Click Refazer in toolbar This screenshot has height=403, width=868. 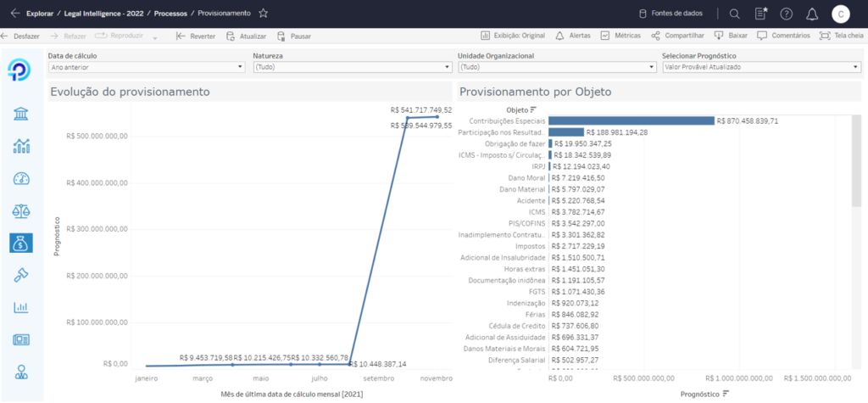click(68, 36)
